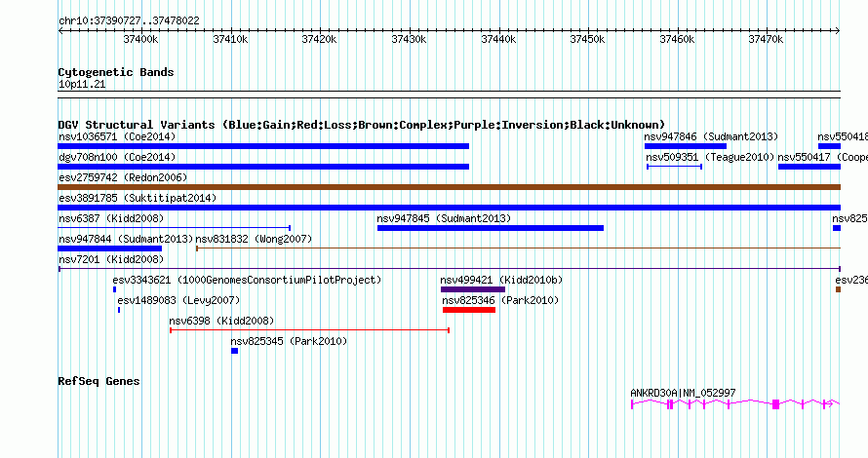Open the esv3891785 (Suktitipat2014) label
Screen dimensions: 868x458
pos(138,198)
